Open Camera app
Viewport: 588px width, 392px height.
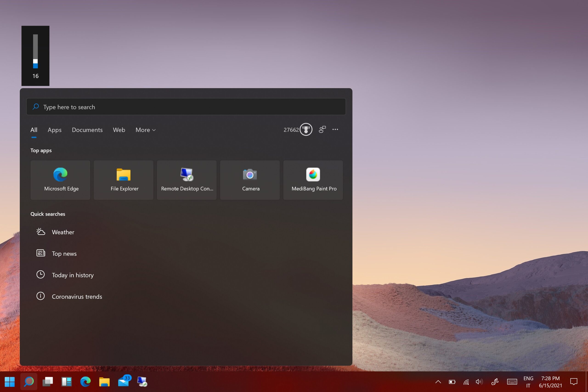[250, 179]
